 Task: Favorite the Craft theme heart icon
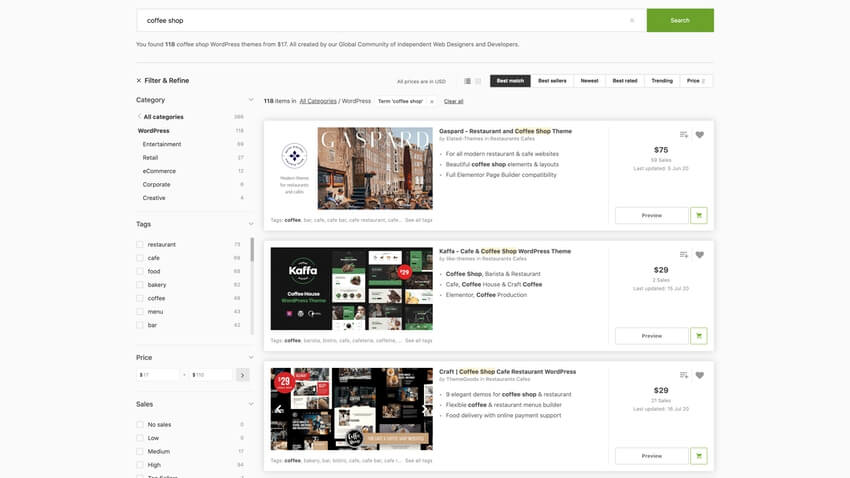(700, 375)
